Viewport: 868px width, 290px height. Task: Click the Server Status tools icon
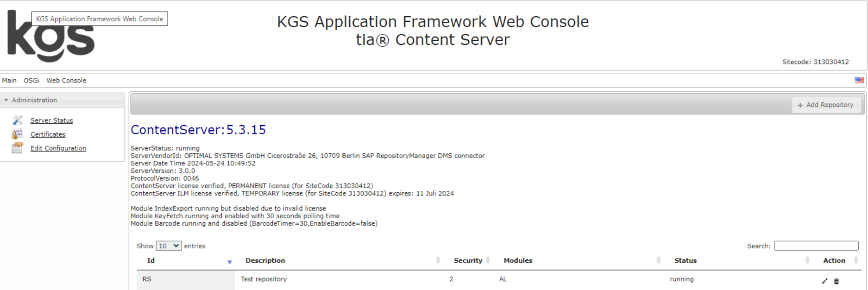tap(18, 120)
